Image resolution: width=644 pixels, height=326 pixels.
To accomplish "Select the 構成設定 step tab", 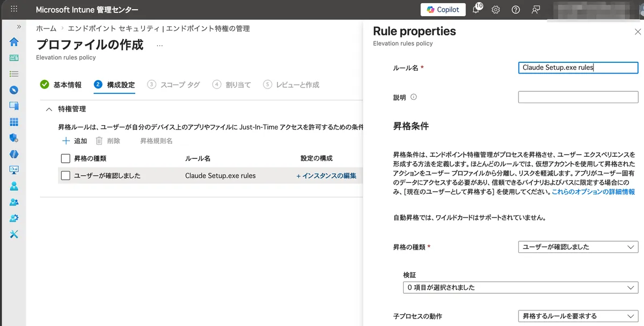I will coord(114,85).
